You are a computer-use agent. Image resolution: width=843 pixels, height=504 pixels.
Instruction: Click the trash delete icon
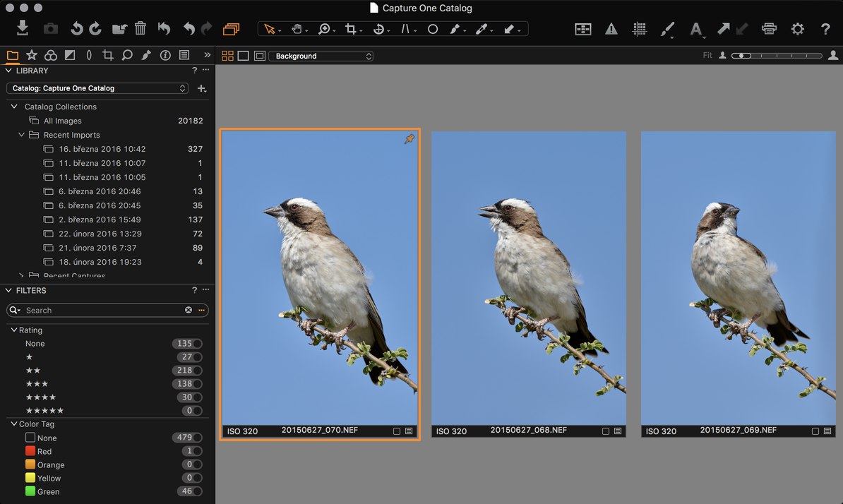(x=140, y=28)
